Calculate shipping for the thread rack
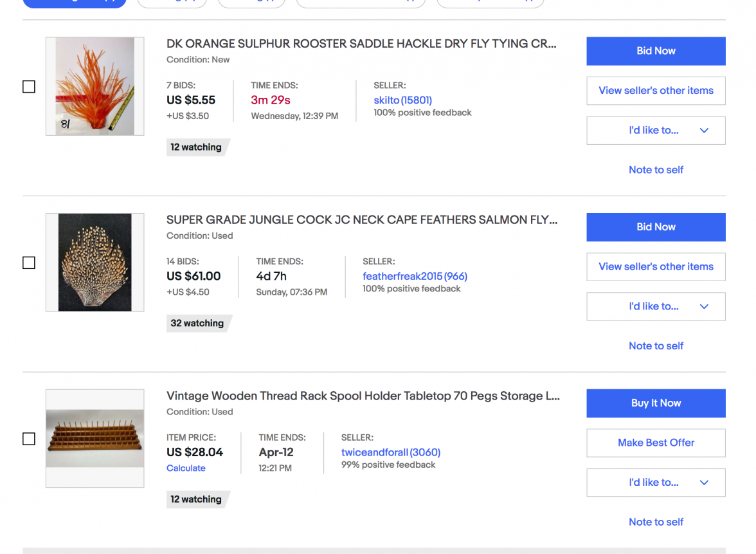This screenshot has width=756, height=554. 186,468
